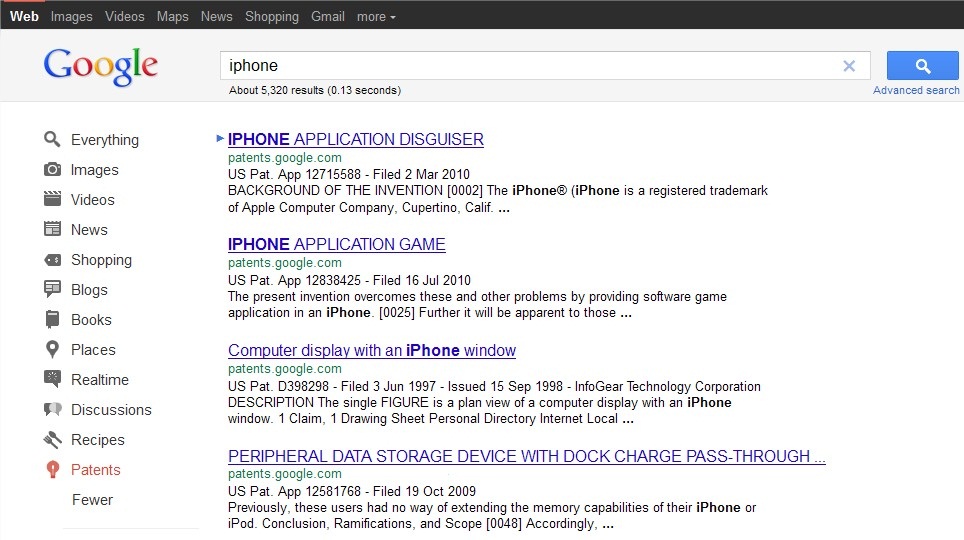Open IPHONE APPLICATION DISGUISER result
964x540 pixels.
click(x=355, y=140)
